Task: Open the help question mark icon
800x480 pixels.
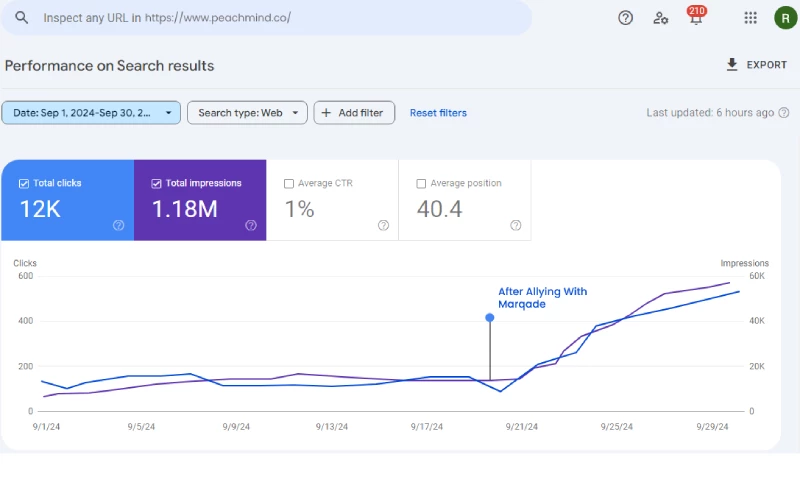Action: coord(626,18)
